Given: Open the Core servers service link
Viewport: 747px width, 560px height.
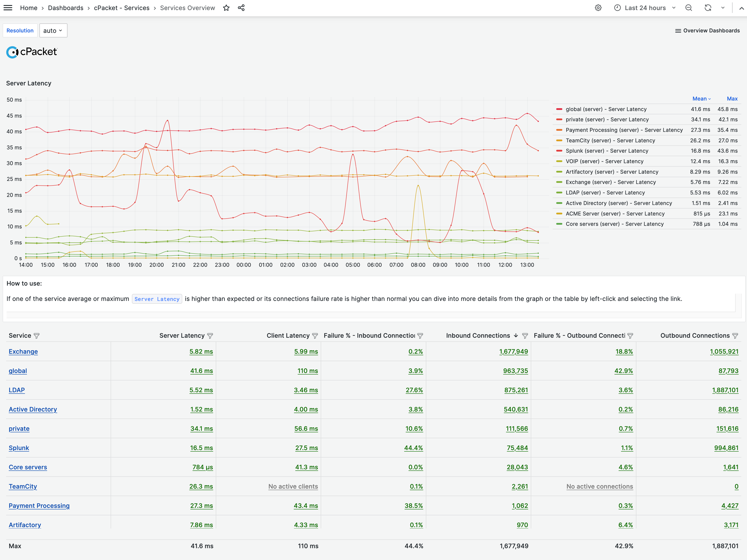Looking at the screenshot, I should (x=28, y=467).
